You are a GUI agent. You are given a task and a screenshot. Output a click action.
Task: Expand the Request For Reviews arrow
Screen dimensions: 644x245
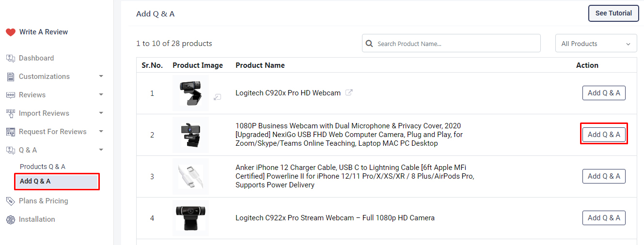[x=101, y=132]
